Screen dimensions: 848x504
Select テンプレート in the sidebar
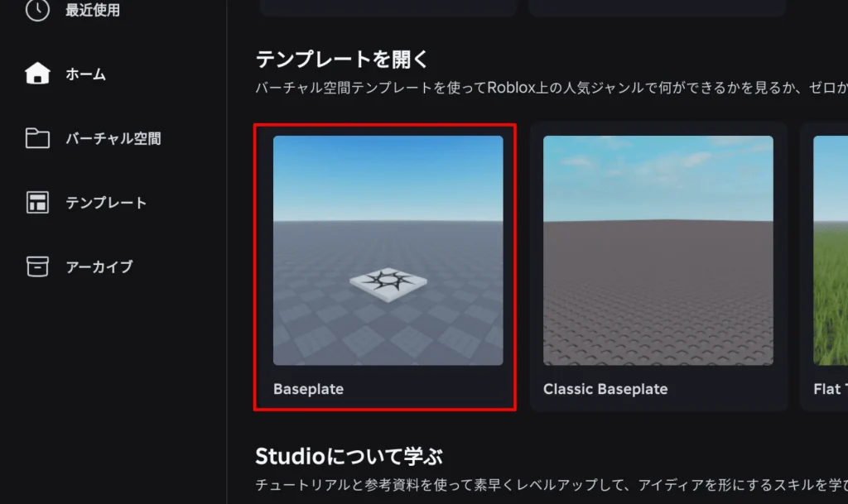[106, 203]
